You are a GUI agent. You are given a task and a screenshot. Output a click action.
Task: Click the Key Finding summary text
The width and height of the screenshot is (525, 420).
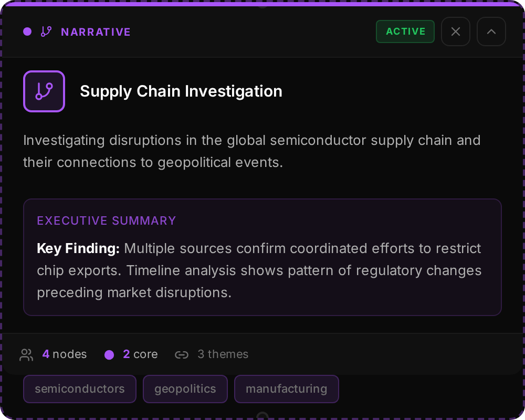click(259, 270)
